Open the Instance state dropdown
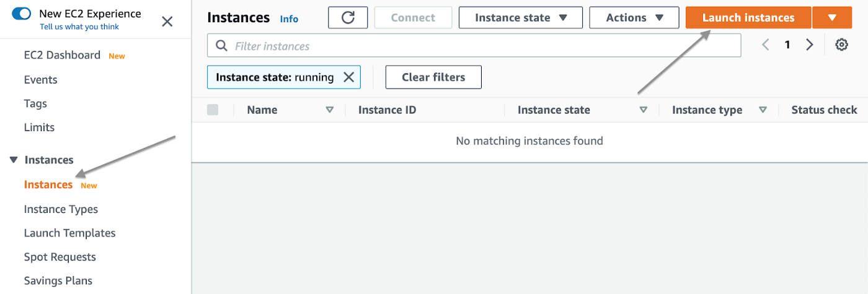868x294 pixels. [x=521, y=18]
